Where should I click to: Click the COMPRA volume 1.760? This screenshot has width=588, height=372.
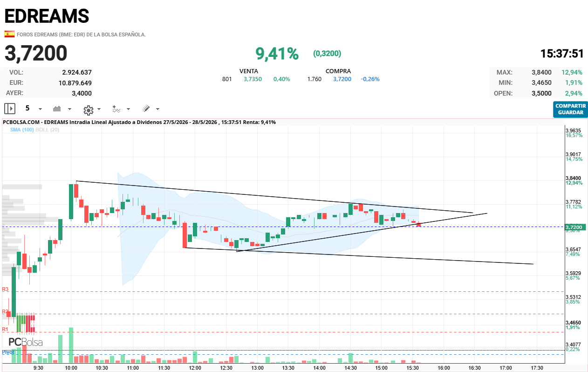pos(315,79)
